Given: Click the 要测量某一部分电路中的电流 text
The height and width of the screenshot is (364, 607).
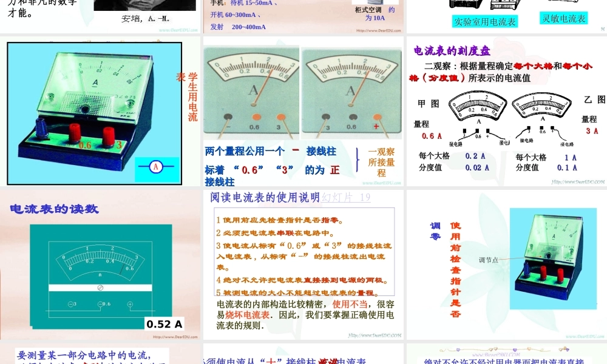Looking at the screenshot, I should [x=84, y=355].
